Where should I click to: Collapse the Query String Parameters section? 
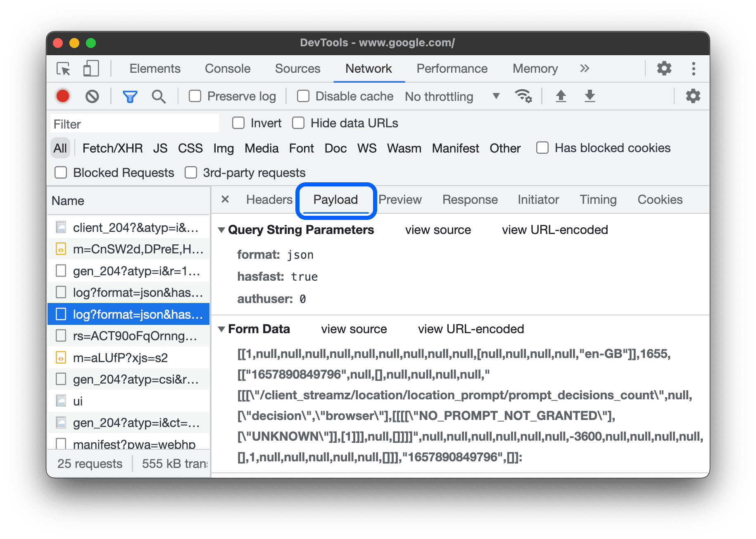coord(222,230)
